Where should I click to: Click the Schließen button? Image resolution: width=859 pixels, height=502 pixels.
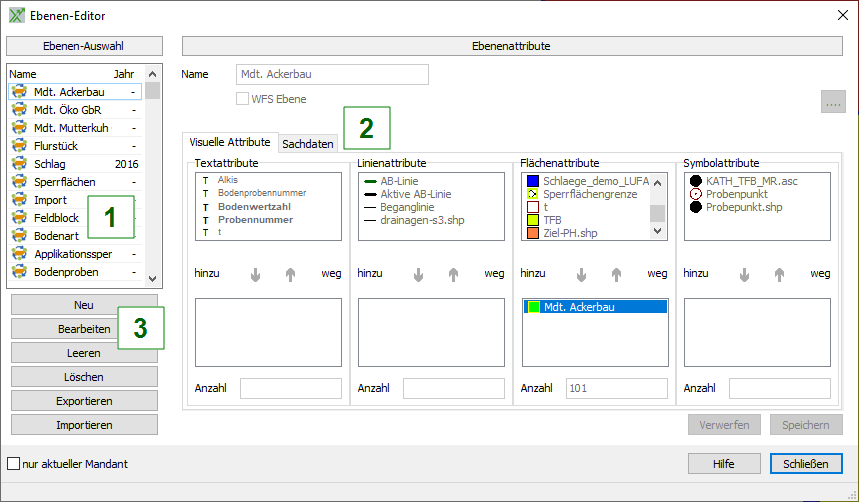tap(805, 464)
